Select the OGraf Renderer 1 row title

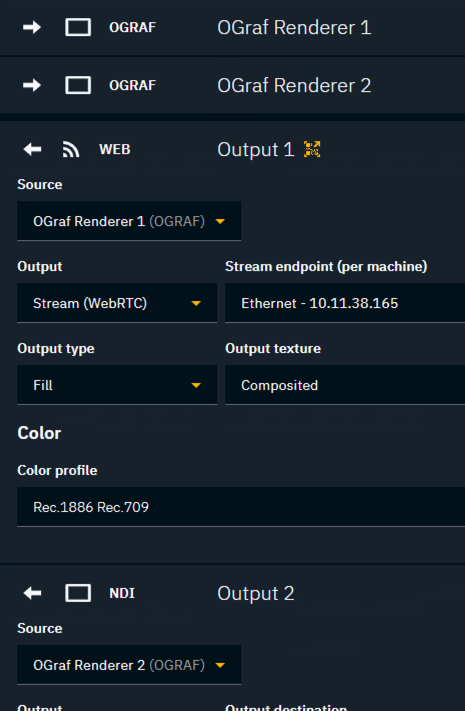click(294, 28)
